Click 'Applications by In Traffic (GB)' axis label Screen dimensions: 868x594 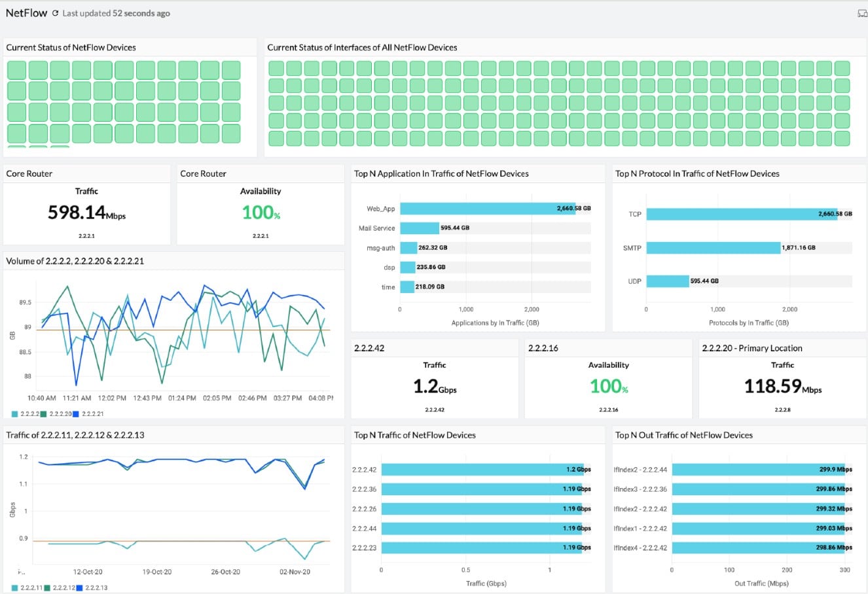tap(495, 323)
